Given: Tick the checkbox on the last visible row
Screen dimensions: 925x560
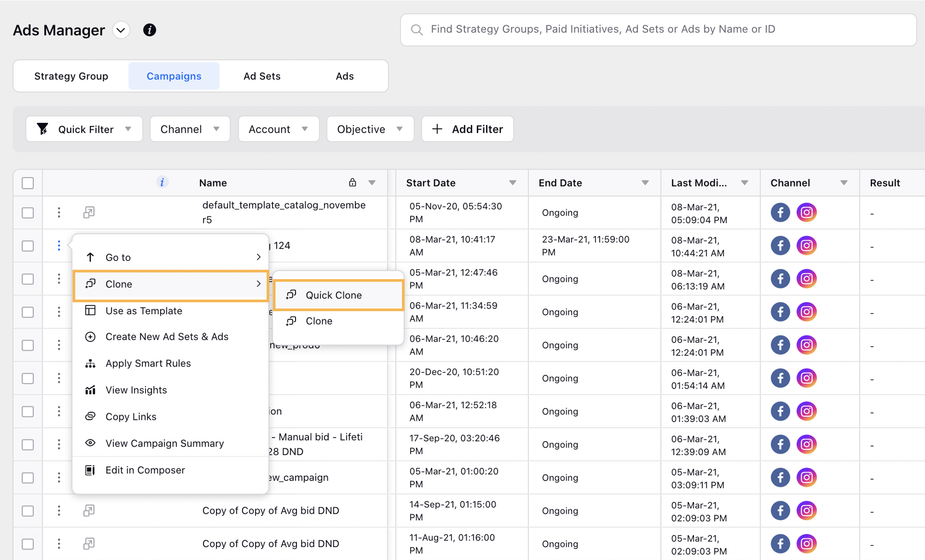Looking at the screenshot, I should click(27, 544).
